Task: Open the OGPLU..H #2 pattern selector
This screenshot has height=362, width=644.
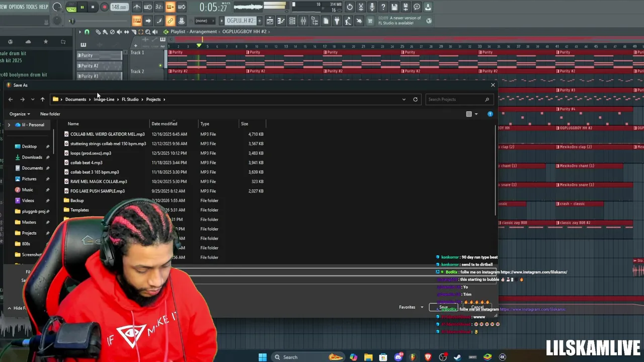Action: [240, 21]
